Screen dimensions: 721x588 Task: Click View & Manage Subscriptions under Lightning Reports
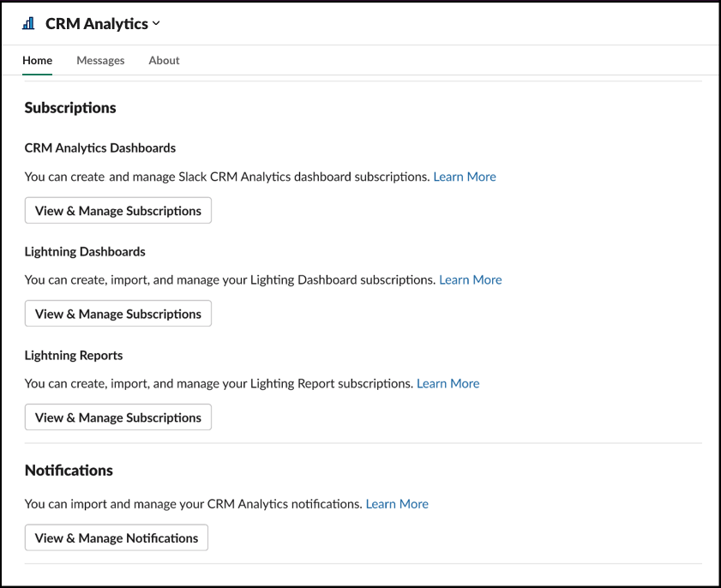(x=117, y=417)
